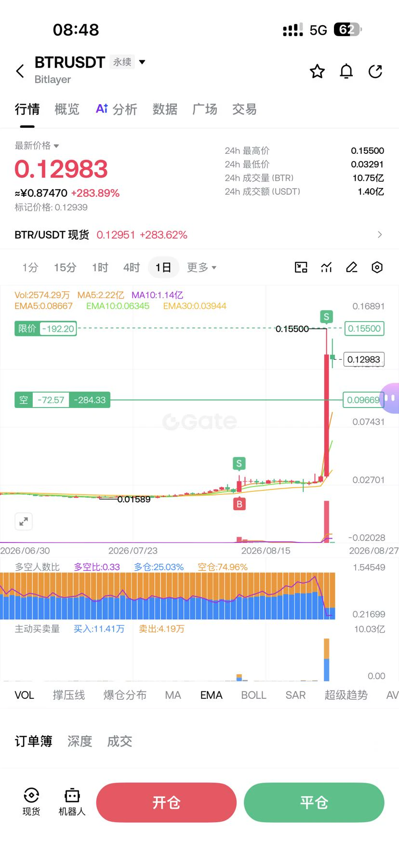Tap the 5G network status indicator
This screenshot has width=399, height=868.
318,30
